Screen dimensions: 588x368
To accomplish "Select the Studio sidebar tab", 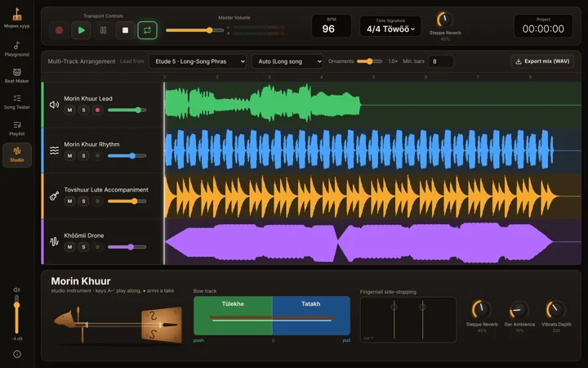I will pos(17,155).
